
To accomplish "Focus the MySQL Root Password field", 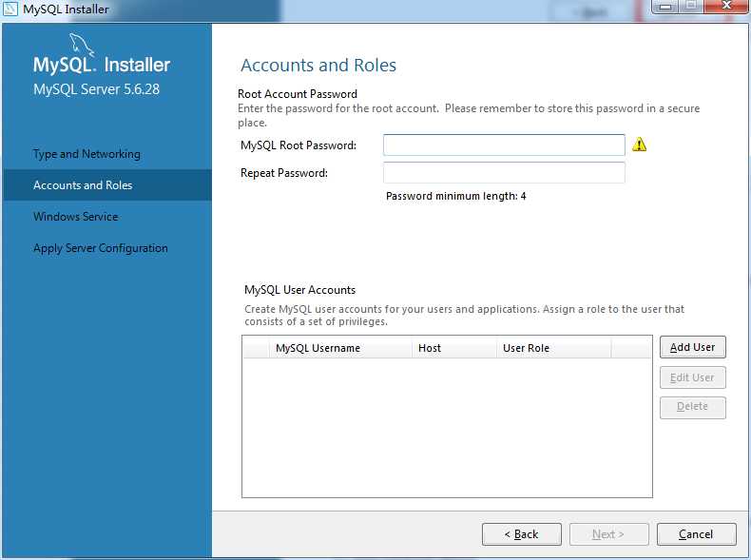I will [x=504, y=145].
